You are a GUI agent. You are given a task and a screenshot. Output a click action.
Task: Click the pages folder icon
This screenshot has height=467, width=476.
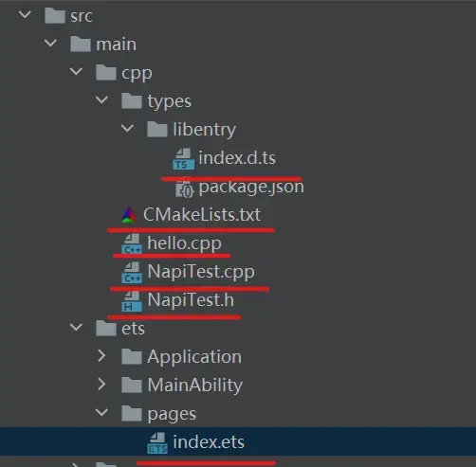tap(132, 414)
